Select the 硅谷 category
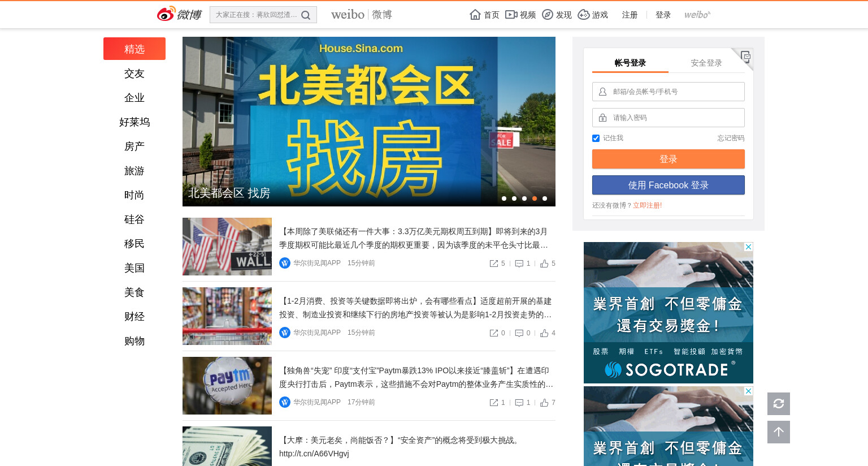Screen dimensions: 868x466 pos(134,219)
